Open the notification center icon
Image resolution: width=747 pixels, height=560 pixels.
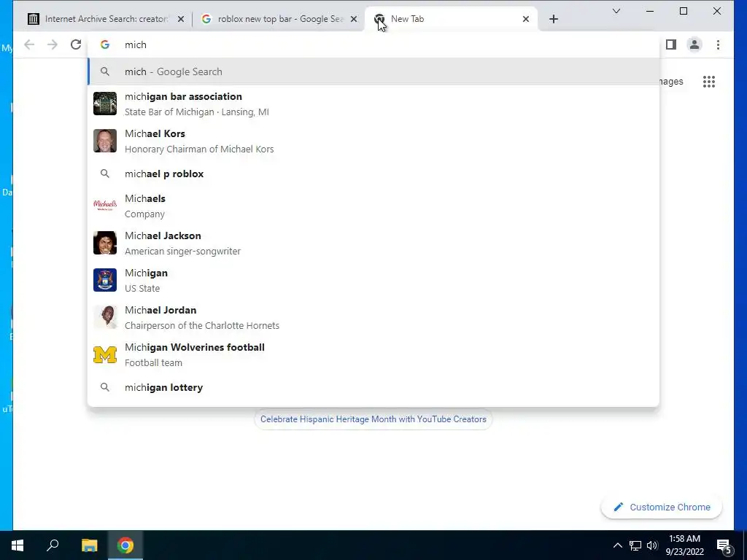point(724,545)
